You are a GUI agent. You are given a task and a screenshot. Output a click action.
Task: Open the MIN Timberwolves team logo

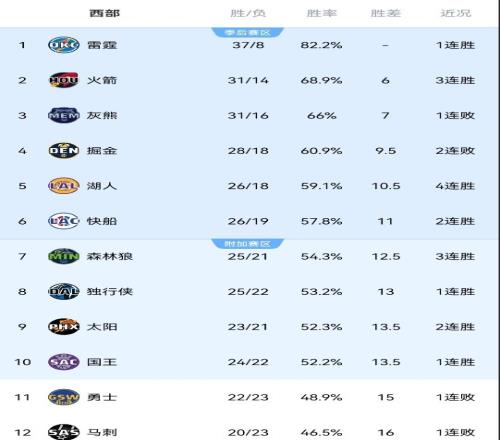[64, 256]
